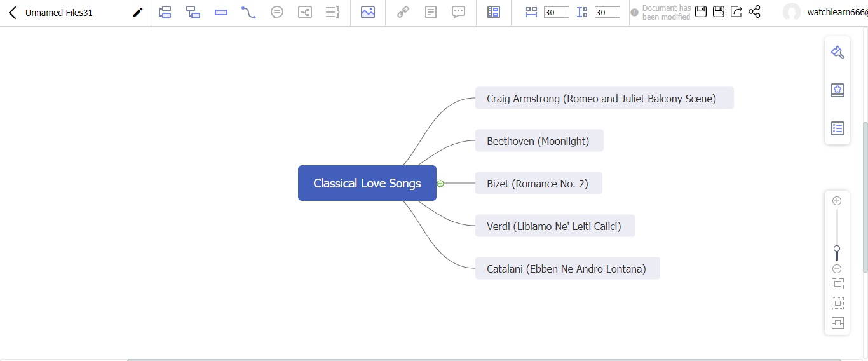Click the layout structure icon
The height and width of the screenshot is (361, 868).
pyautogui.click(x=494, y=12)
